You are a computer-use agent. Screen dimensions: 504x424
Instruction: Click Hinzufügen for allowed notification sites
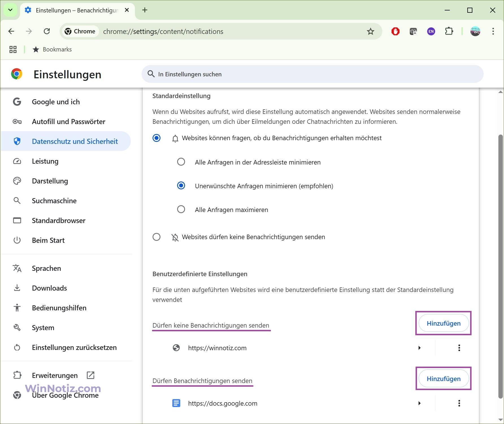coord(444,379)
